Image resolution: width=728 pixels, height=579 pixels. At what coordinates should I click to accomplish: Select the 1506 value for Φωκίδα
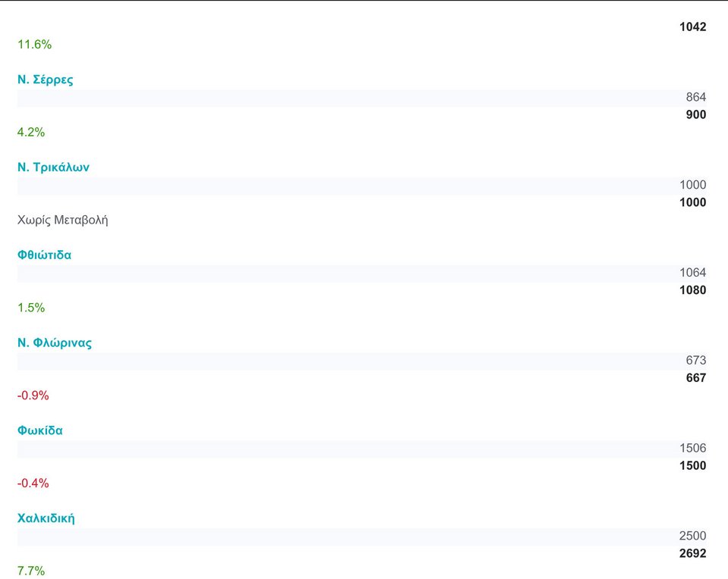tap(692, 448)
